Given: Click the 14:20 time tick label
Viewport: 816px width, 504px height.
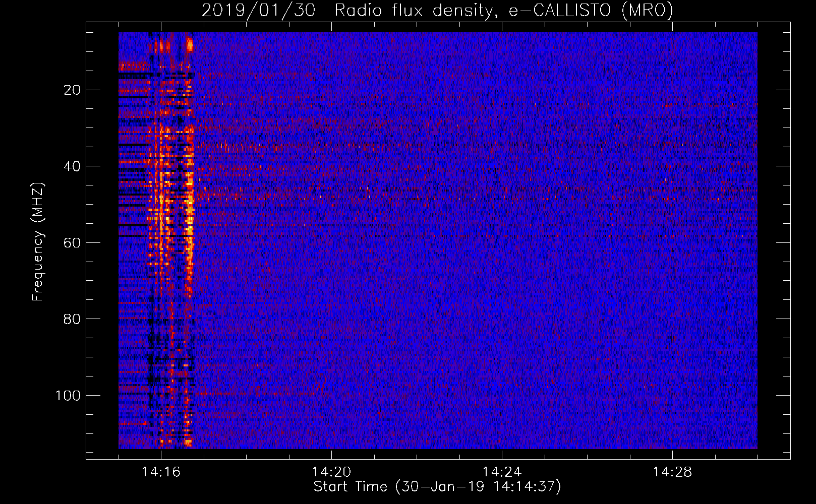Looking at the screenshot, I should [331, 472].
